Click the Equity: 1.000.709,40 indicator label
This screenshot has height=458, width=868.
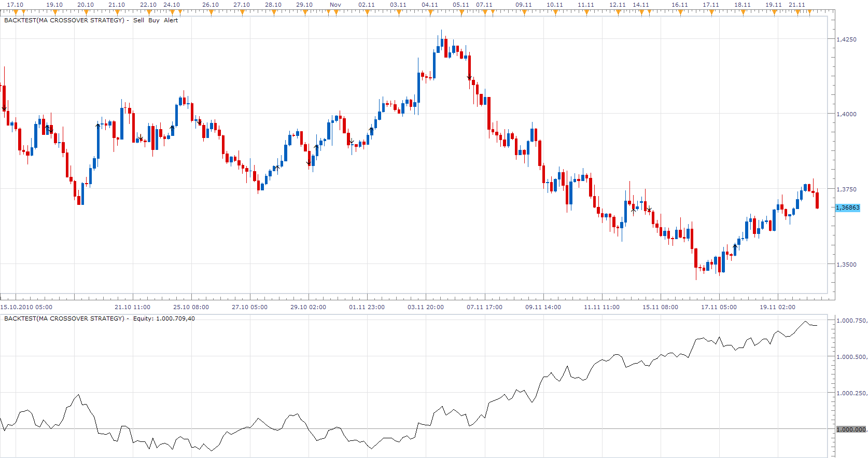tap(164, 318)
